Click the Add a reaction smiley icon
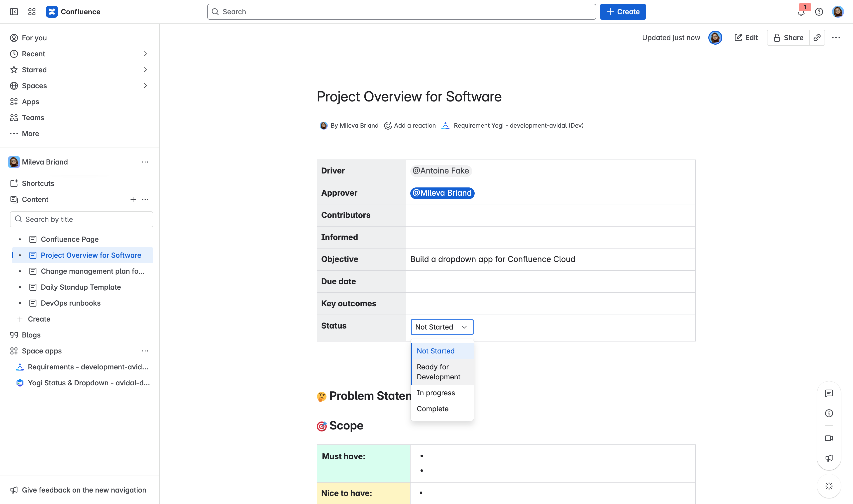Screen dimensions: 853x504 click(x=388, y=125)
